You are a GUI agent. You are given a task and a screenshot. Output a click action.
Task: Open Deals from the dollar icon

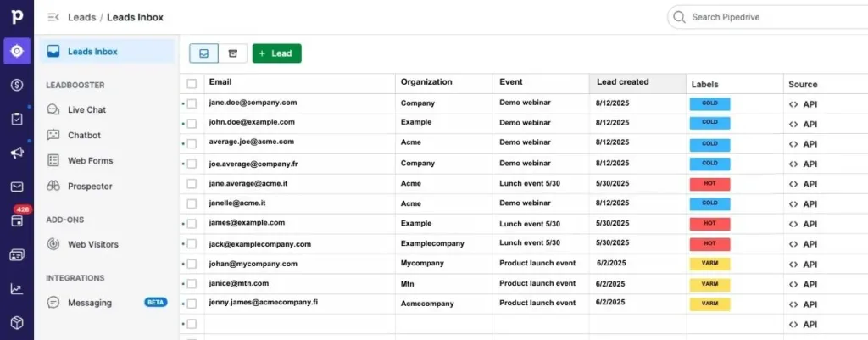(x=16, y=85)
